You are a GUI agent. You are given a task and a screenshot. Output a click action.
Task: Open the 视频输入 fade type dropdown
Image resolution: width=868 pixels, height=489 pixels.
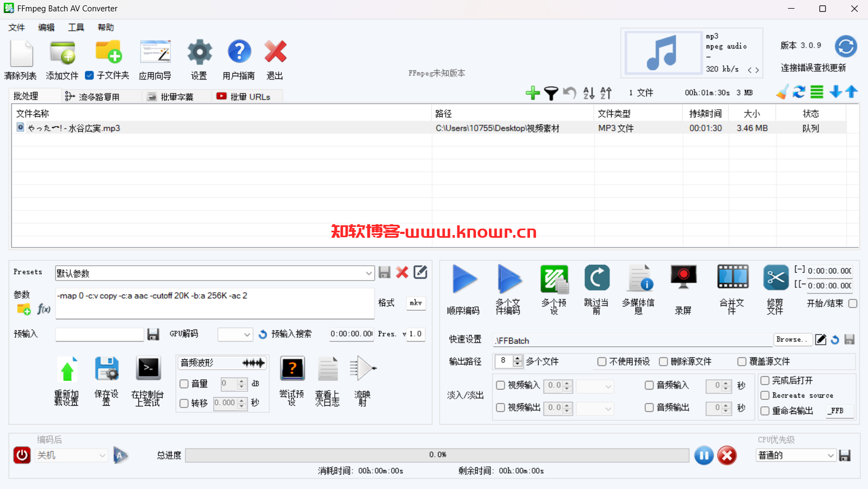(x=595, y=386)
